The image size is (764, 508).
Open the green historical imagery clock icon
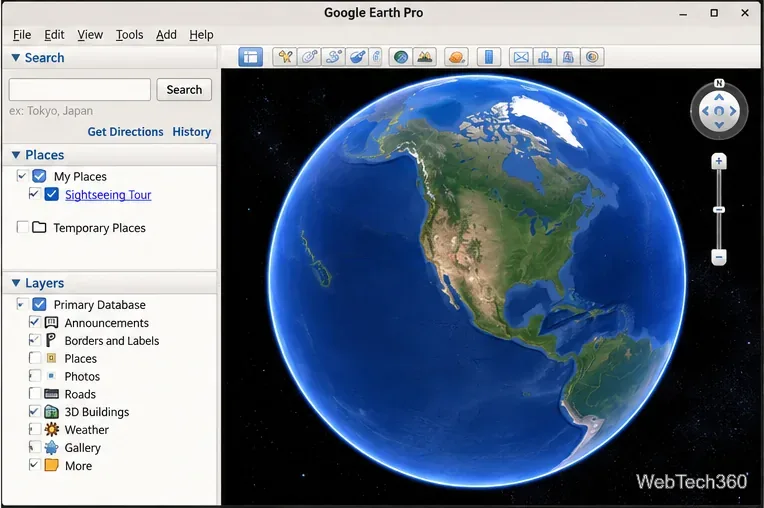tap(401, 57)
